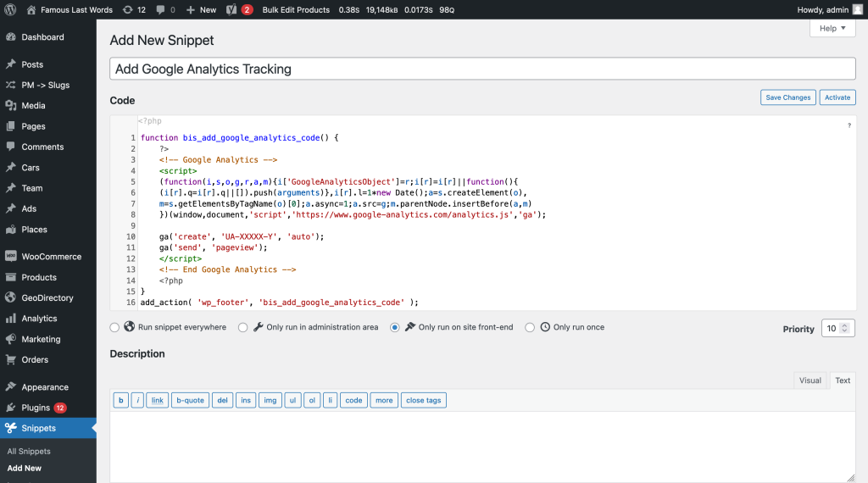Image resolution: width=868 pixels, height=483 pixels.
Task: Insert img tag
Action: click(x=270, y=400)
